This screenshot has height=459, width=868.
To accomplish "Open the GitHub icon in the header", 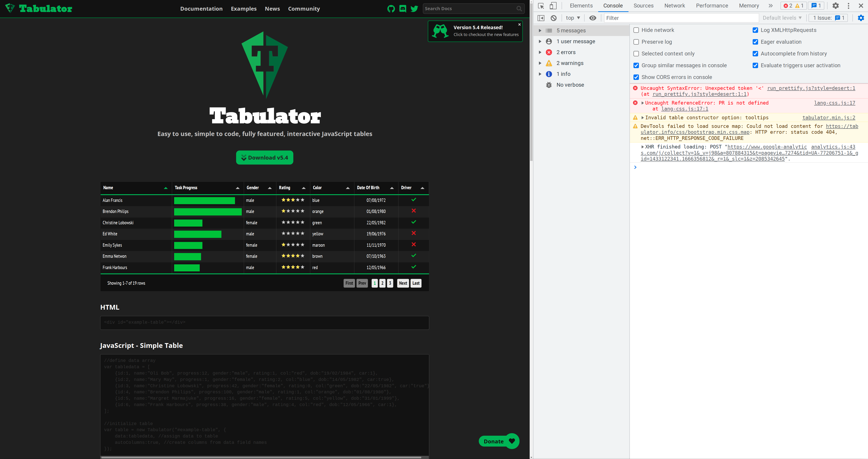I will (391, 8).
